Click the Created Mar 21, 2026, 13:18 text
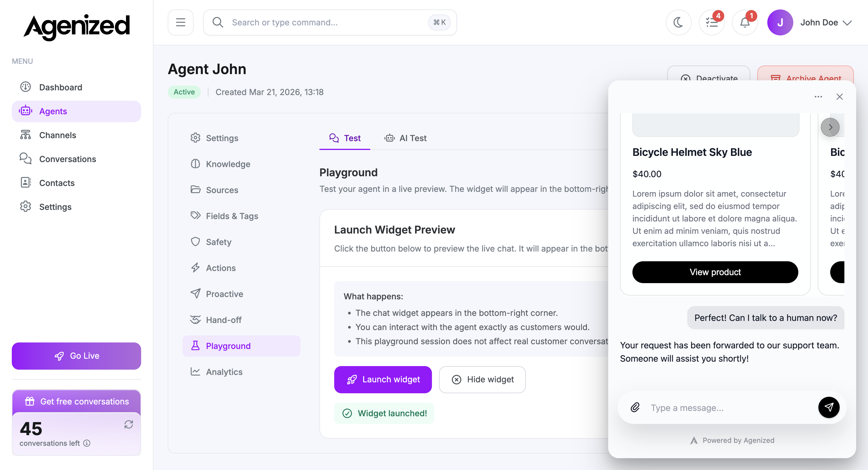Screen dimensions: 868x470 click(x=270, y=92)
